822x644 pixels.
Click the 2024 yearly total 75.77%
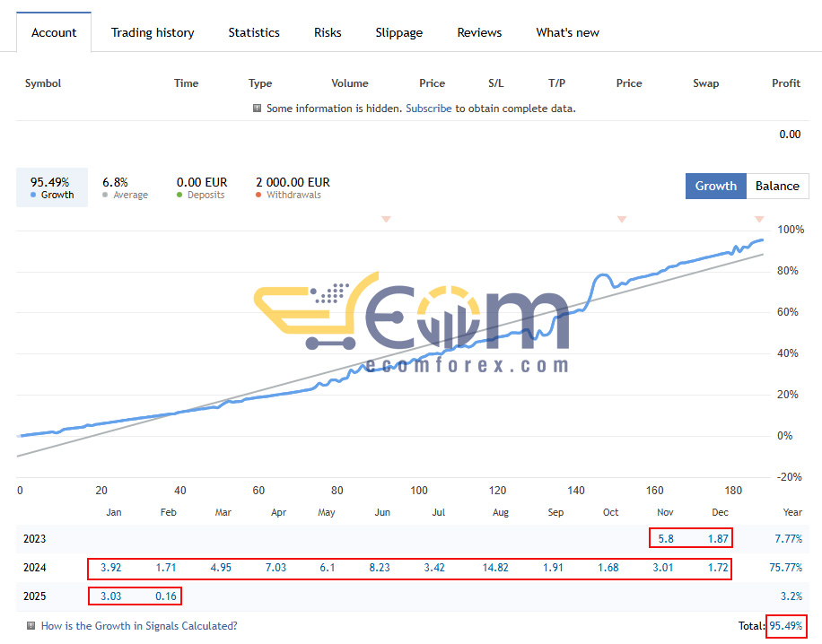[786, 568]
